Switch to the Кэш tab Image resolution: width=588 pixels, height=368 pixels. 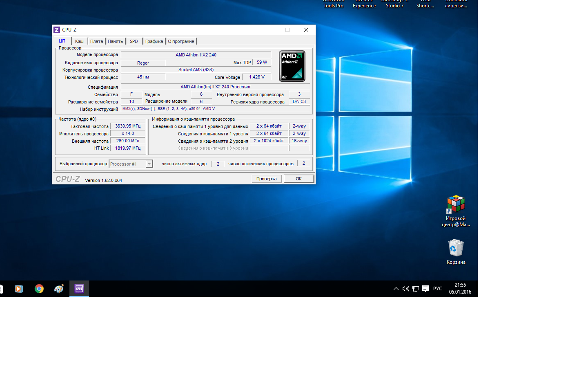click(79, 41)
